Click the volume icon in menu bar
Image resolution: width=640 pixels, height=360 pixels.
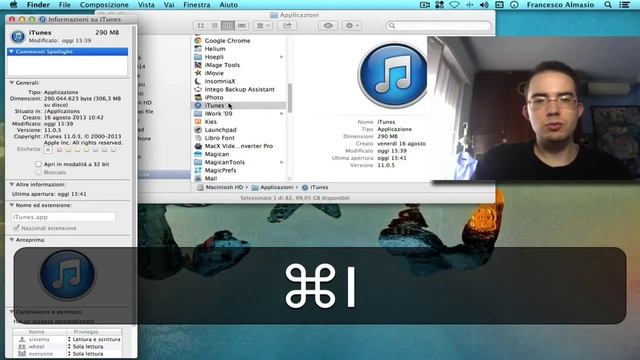[x=484, y=5]
